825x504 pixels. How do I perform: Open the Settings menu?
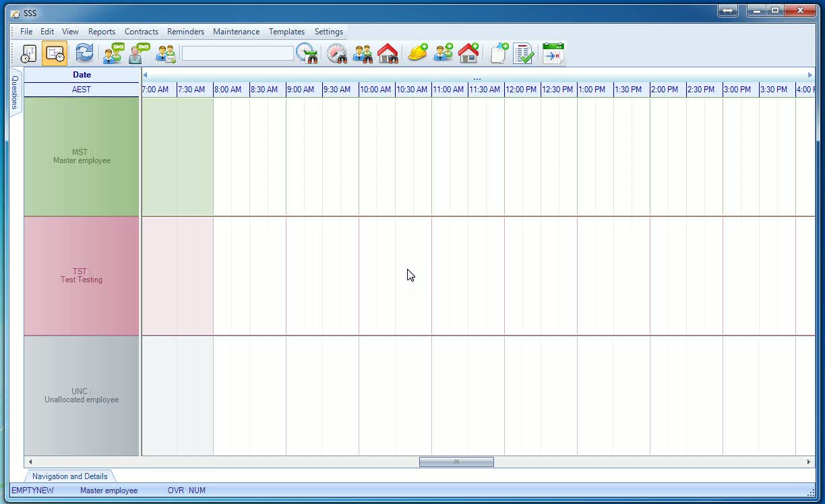click(x=329, y=32)
